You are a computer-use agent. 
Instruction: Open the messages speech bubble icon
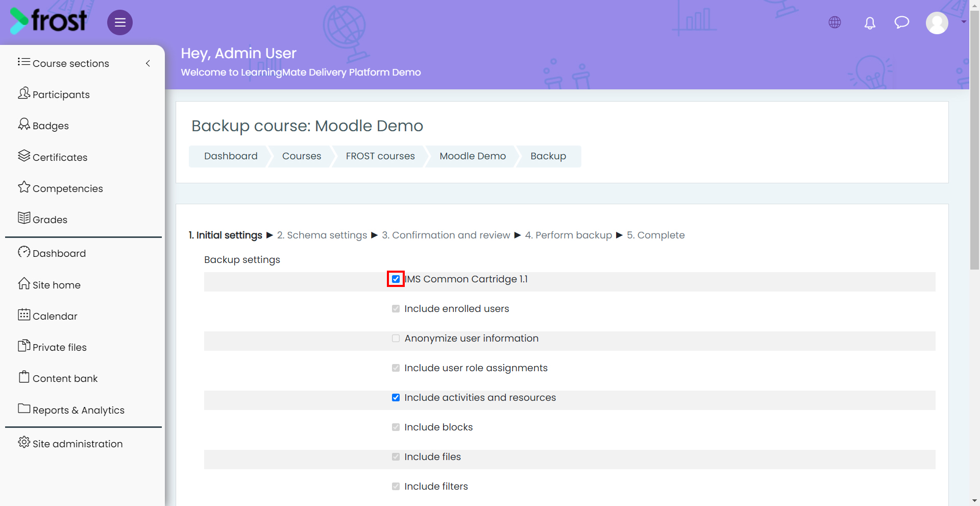[902, 22]
